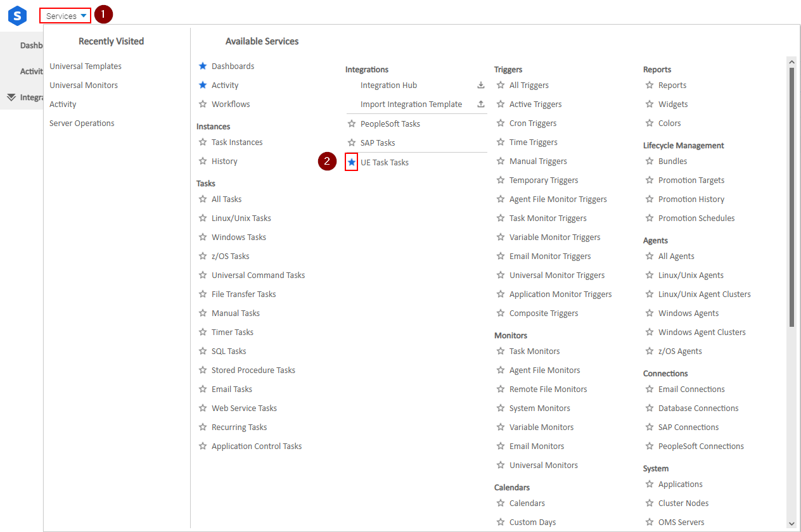Click the Integration Hub download icon
The width and height of the screenshot is (801, 532).
[x=481, y=85]
